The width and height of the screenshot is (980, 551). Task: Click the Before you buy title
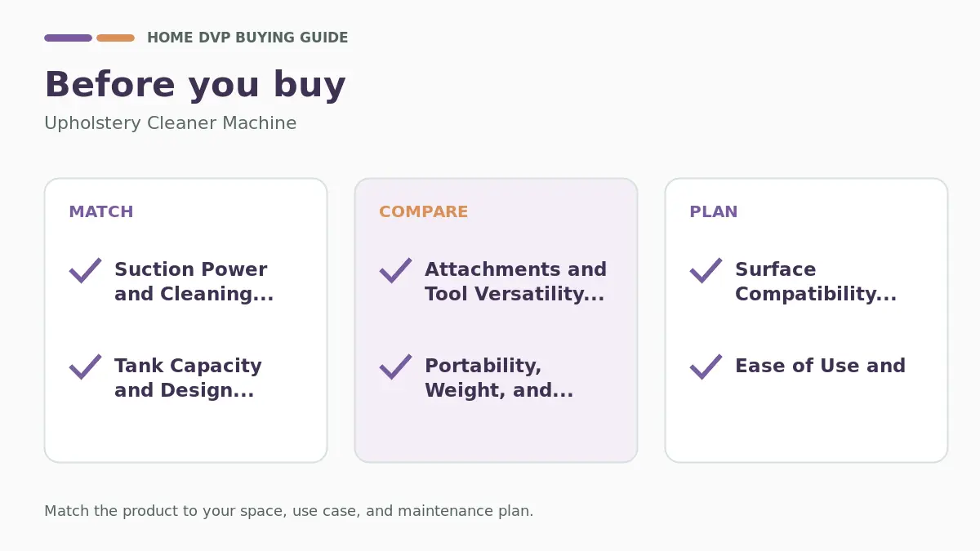(195, 85)
